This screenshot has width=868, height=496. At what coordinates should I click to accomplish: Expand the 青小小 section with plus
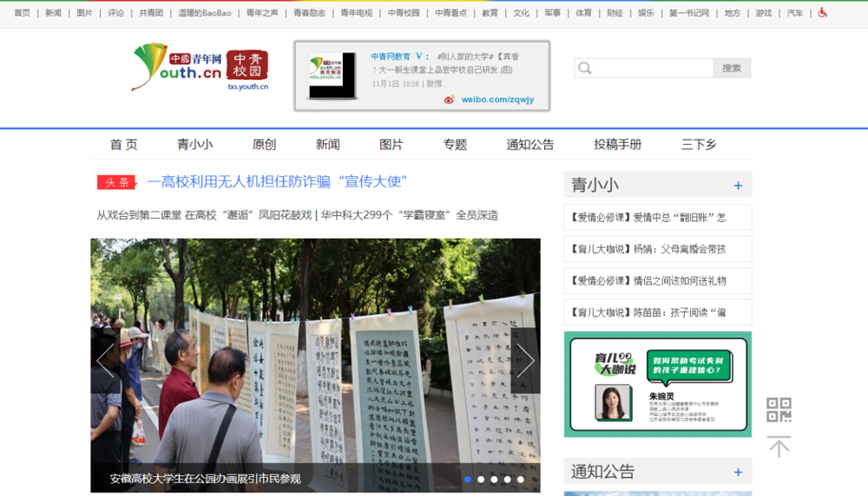(738, 186)
